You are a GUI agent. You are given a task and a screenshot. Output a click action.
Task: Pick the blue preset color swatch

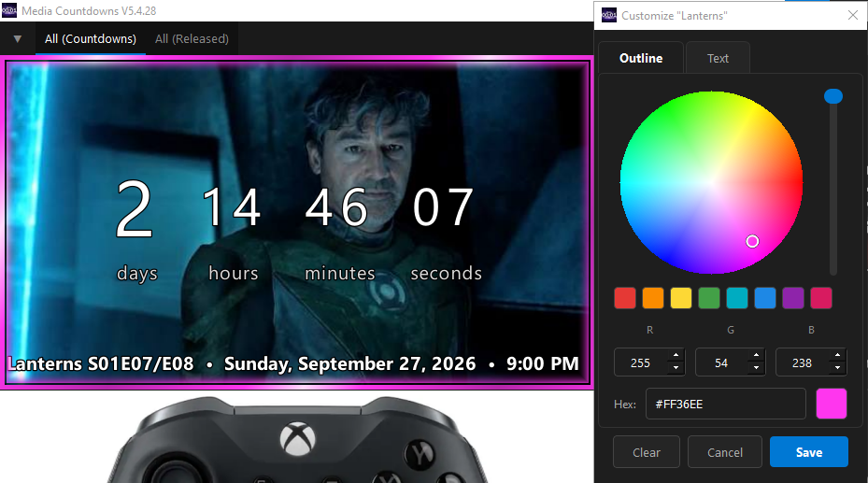coord(765,298)
